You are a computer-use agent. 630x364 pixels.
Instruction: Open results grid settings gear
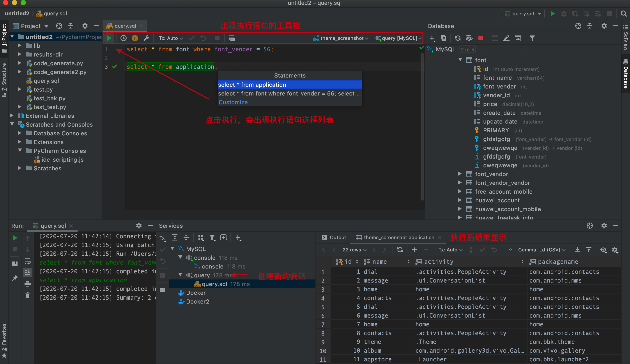click(615, 249)
